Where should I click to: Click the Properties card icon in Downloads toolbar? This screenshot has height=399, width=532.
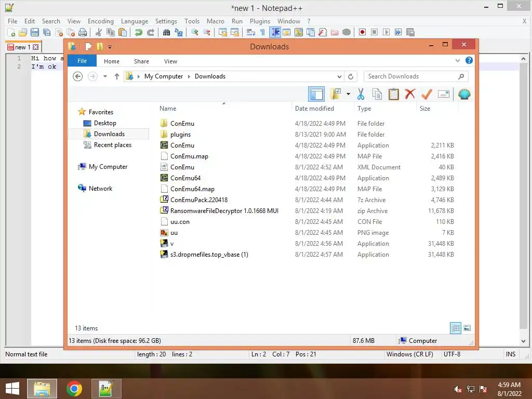point(444,94)
